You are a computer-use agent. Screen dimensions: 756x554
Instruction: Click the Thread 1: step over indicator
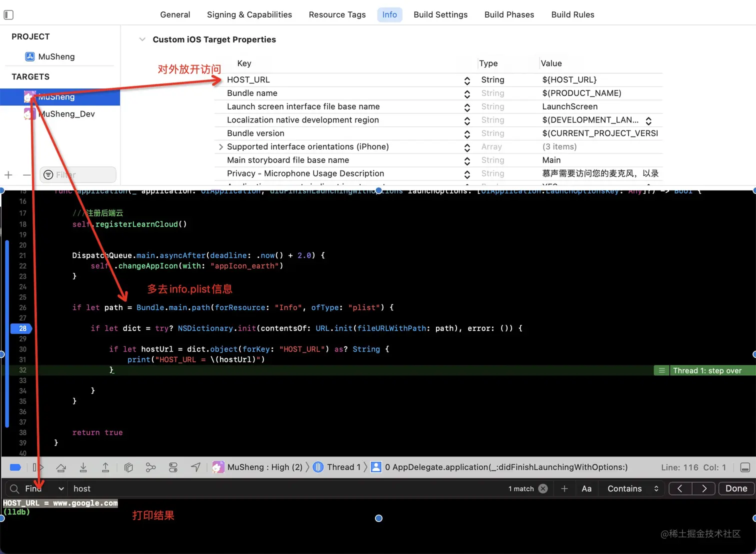(x=704, y=370)
